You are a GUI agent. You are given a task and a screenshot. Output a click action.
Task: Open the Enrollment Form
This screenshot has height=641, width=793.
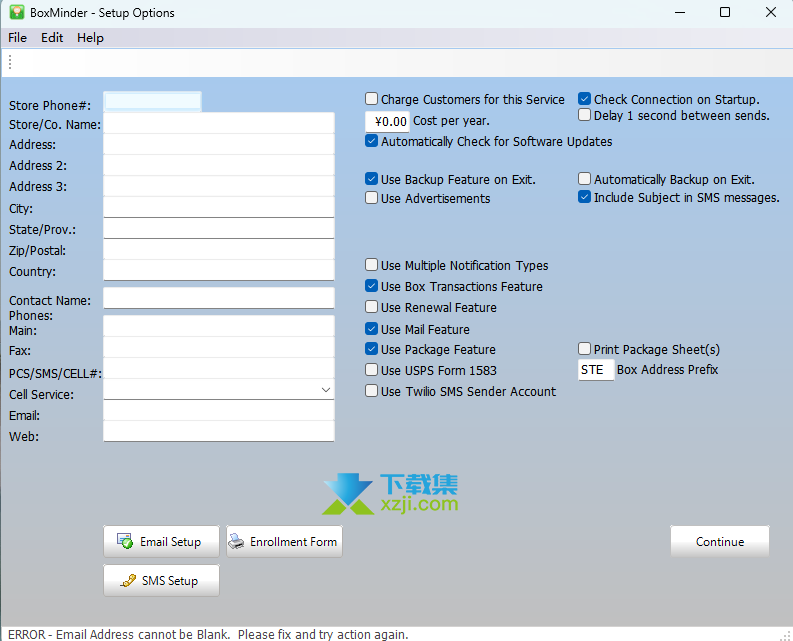(284, 541)
